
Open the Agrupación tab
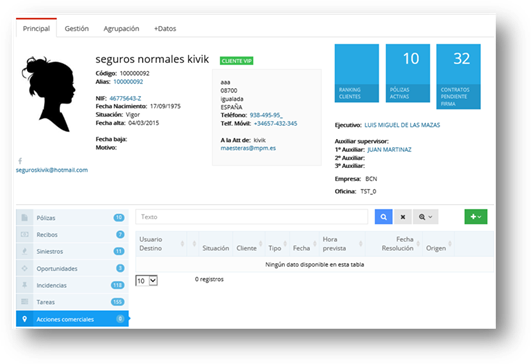point(121,28)
